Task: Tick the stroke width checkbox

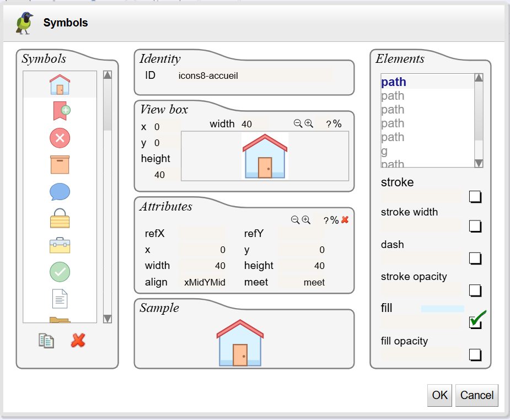Action: (x=475, y=226)
